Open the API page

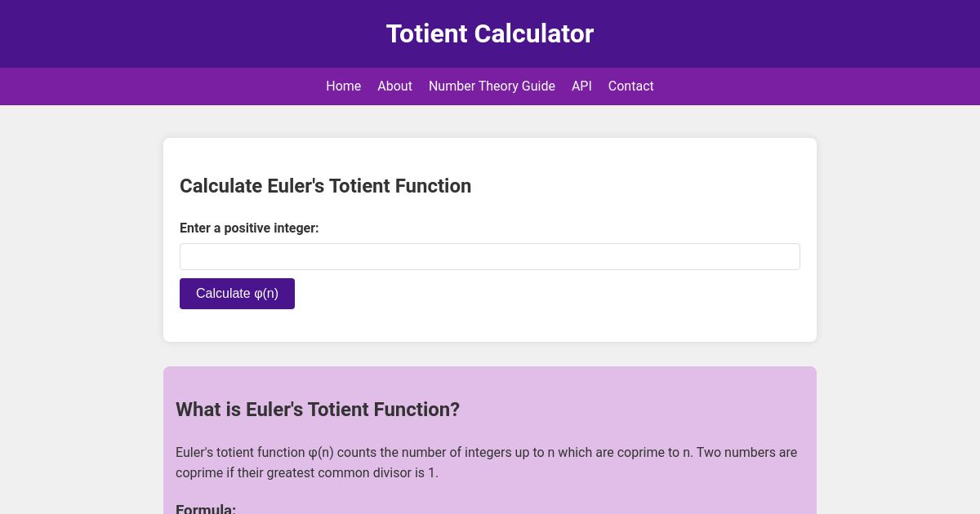click(581, 86)
